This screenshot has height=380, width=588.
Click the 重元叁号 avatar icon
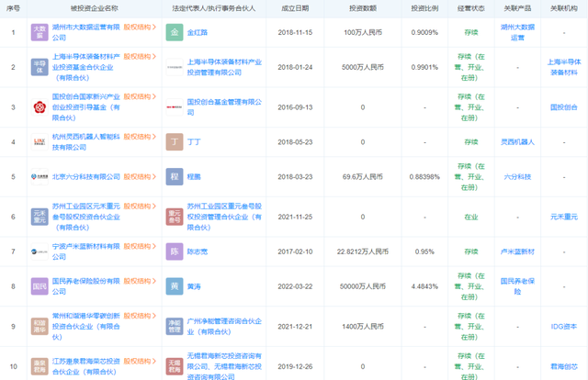pyautogui.click(x=175, y=217)
